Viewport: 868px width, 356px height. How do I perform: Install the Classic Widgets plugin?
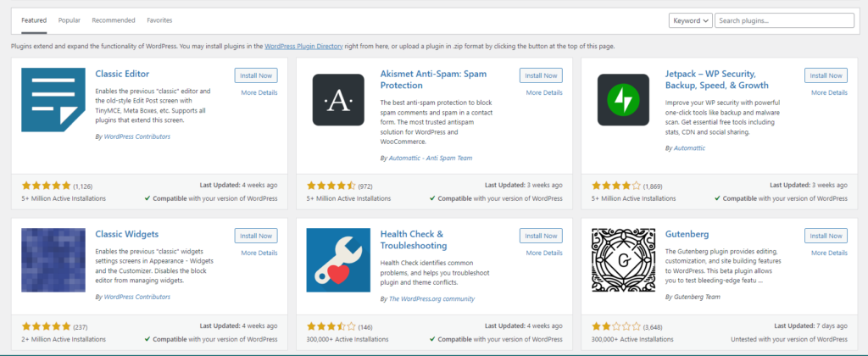(x=256, y=236)
